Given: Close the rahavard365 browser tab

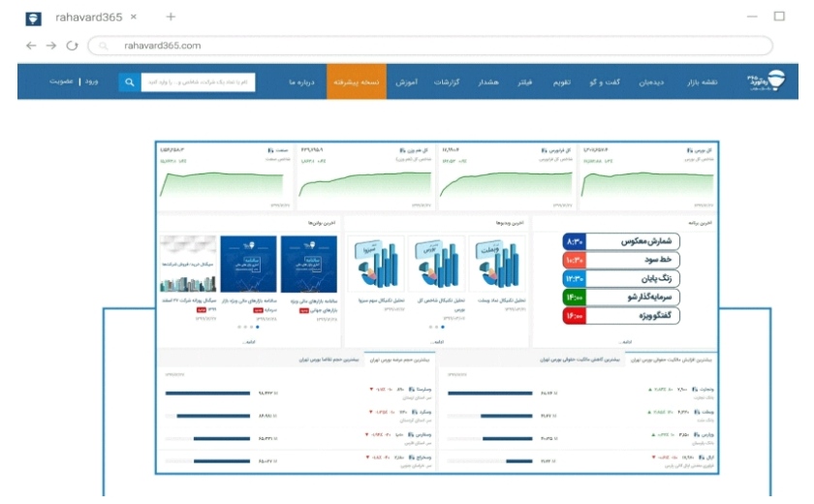Looking at the screenshot, I should (x=134, y=17).
